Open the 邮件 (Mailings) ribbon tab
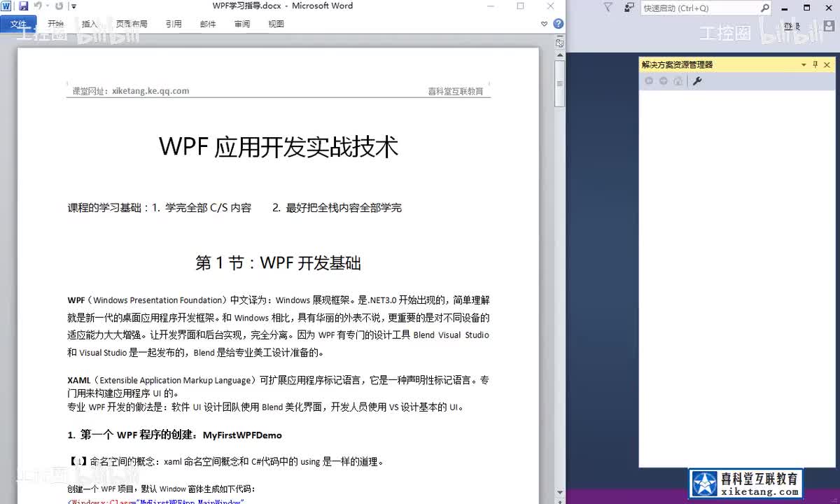This screenshot has height=504, width=840. [x=208, y=24]
